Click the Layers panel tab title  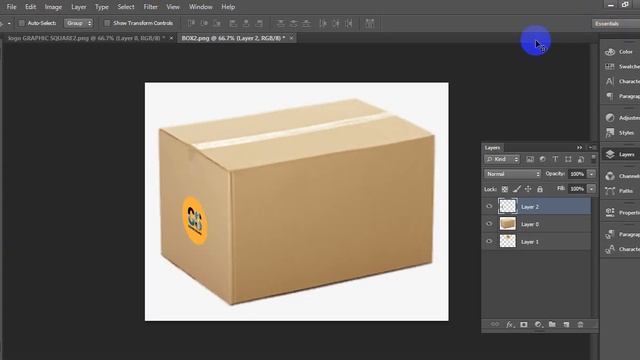tap(493, 148)
